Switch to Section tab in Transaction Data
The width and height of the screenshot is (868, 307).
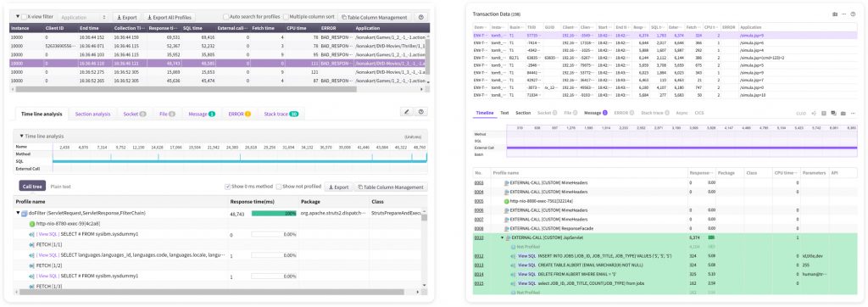click(x=523, y=113)
